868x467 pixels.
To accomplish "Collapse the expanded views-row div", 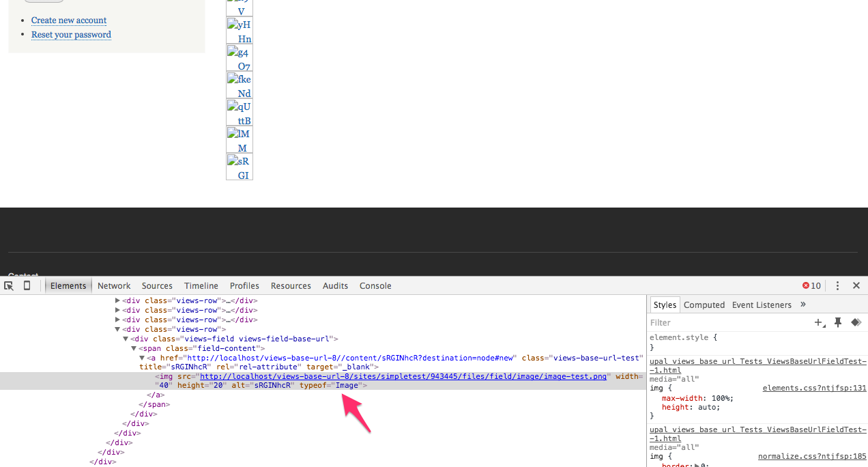I will (x=117, y=329).
